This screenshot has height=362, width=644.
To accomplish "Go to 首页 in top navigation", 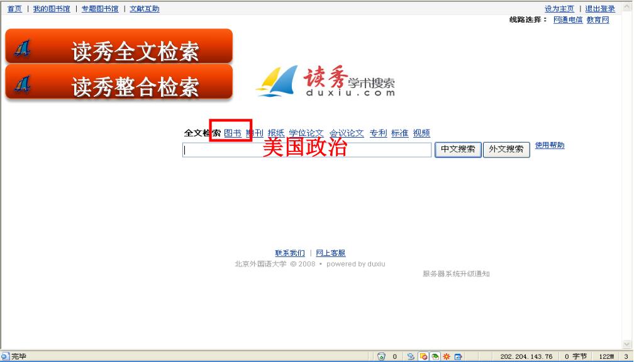I will pos(15,9).
